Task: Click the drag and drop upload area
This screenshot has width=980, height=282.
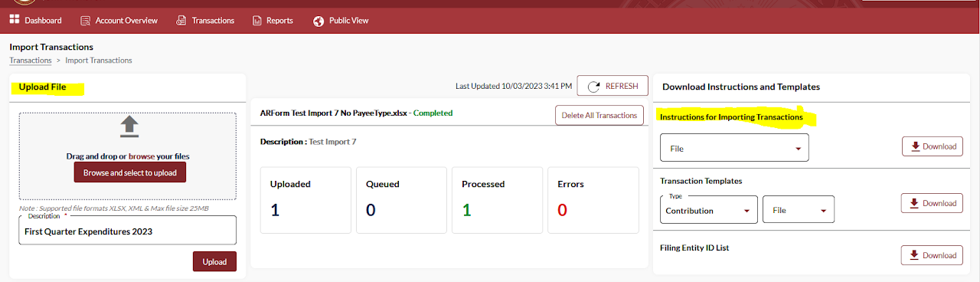Action: (128, 156)
